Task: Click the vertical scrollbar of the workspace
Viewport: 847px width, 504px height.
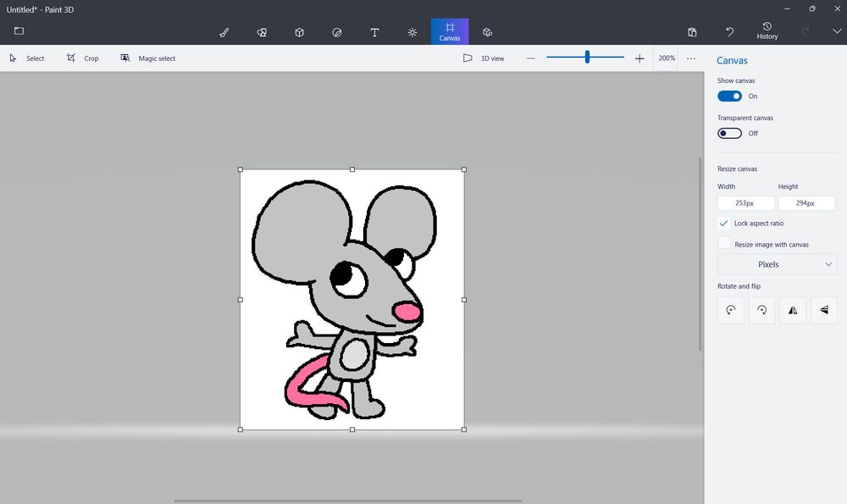Action: pos(700,254)
